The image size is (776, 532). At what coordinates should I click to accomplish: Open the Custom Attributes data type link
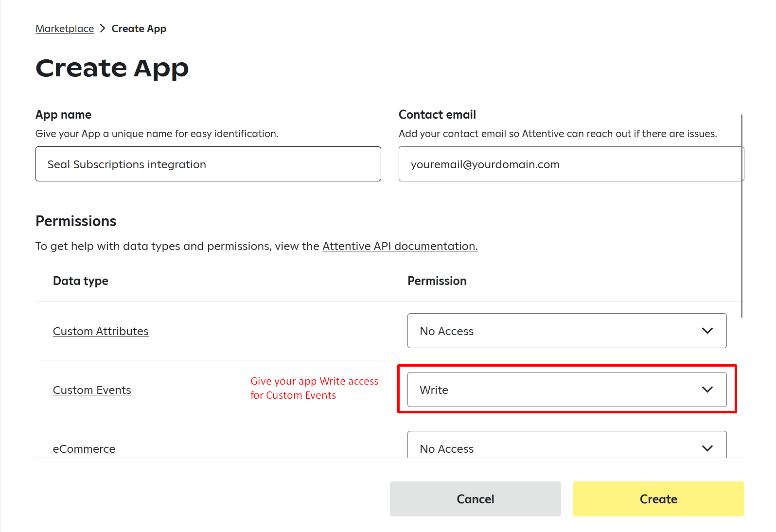tap(101, 331)
